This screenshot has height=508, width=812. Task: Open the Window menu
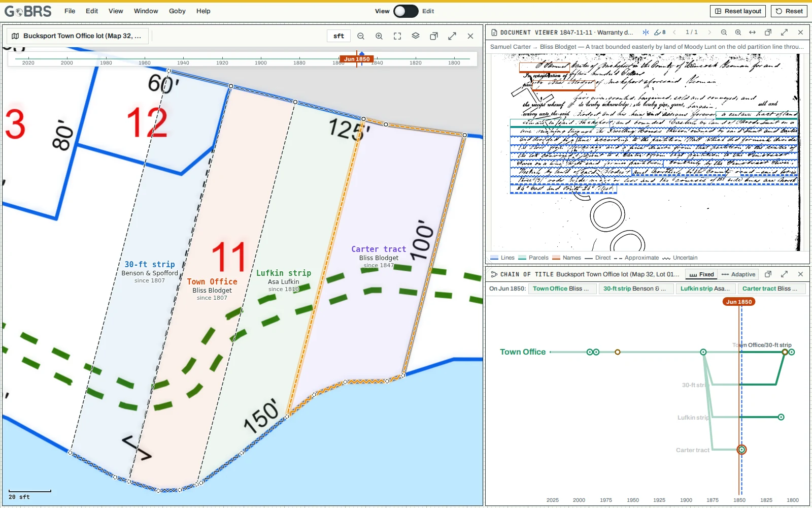(146, 11)
